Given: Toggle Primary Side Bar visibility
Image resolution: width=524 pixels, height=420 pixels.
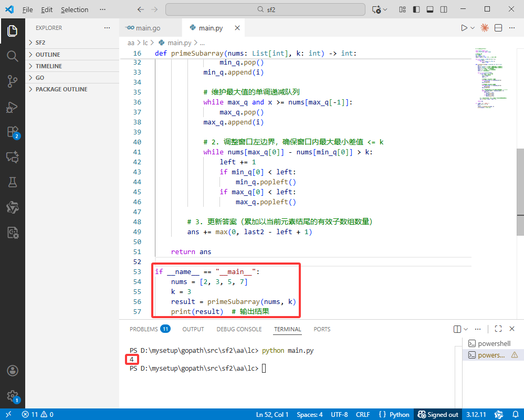Looking at the screenshot, I should (x=416, y=9).
